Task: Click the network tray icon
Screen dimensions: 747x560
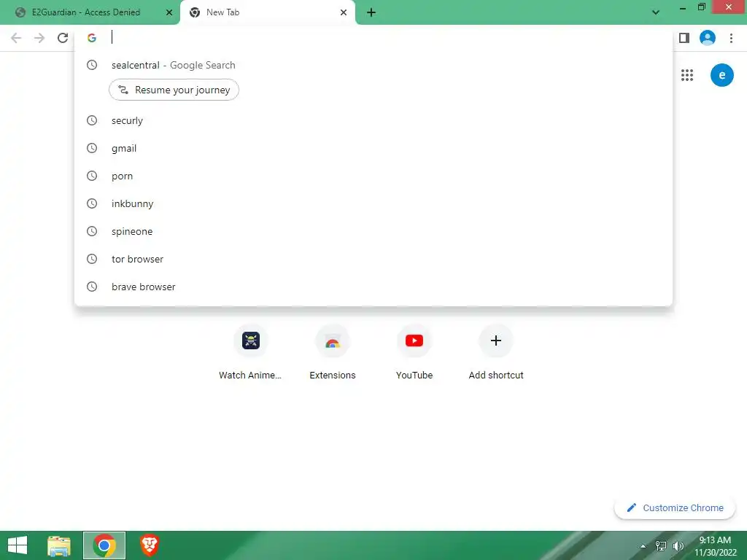Action: tap(661, 546)
